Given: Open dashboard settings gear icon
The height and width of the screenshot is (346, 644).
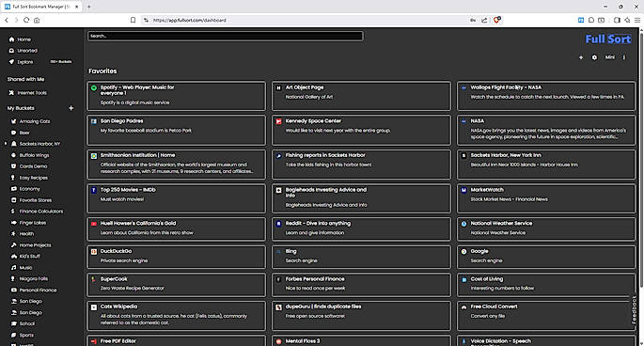Looking at the screenshot, I should pos(594,57).
